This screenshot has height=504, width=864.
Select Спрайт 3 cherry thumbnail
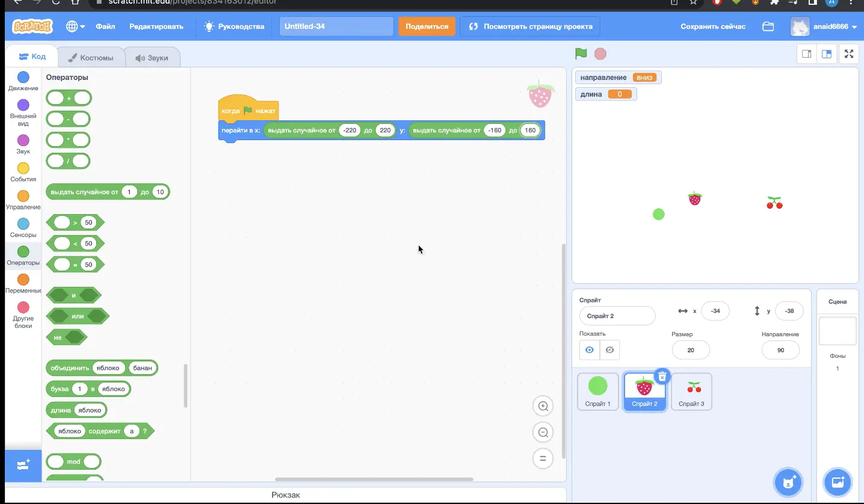pos(692,392)
